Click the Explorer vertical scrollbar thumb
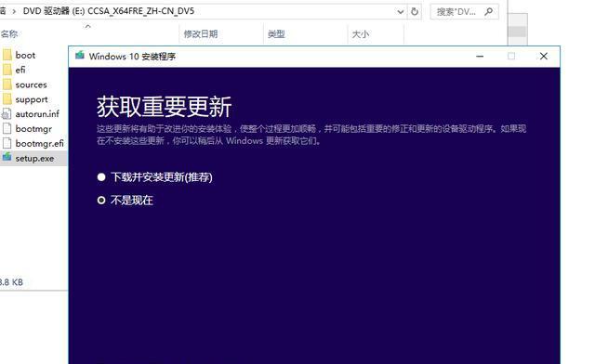The image size is (595, 364). pyautogui.click(x=517, y=31)
